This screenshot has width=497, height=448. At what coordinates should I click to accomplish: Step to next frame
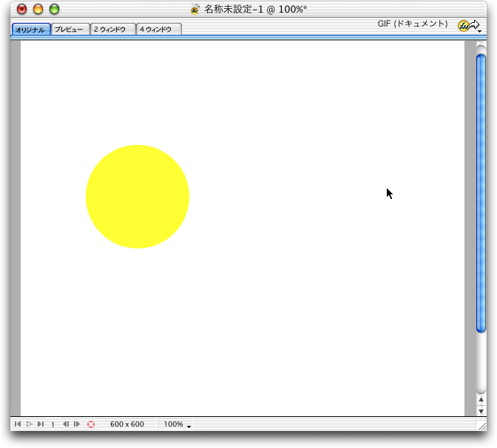(x=77, y=424)
